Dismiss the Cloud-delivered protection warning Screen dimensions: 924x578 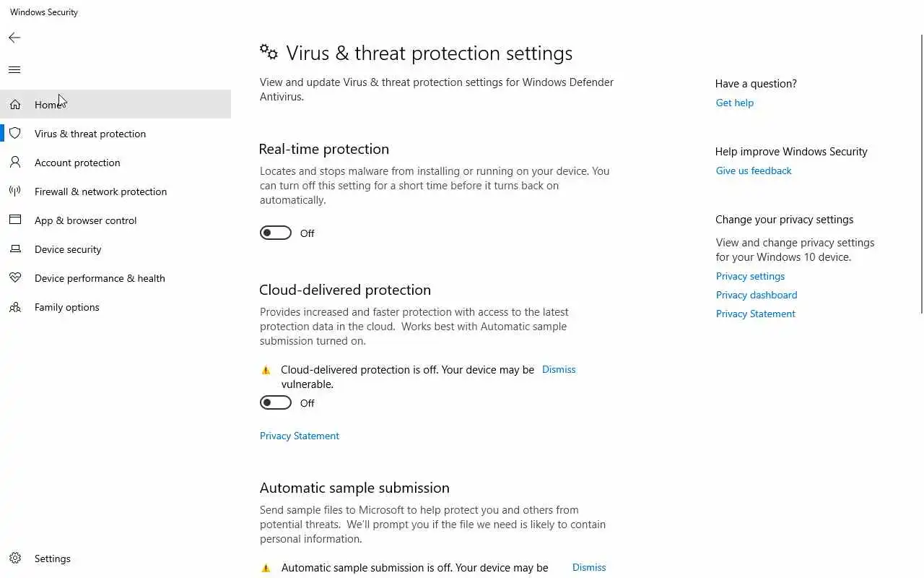tap(559, 369)
